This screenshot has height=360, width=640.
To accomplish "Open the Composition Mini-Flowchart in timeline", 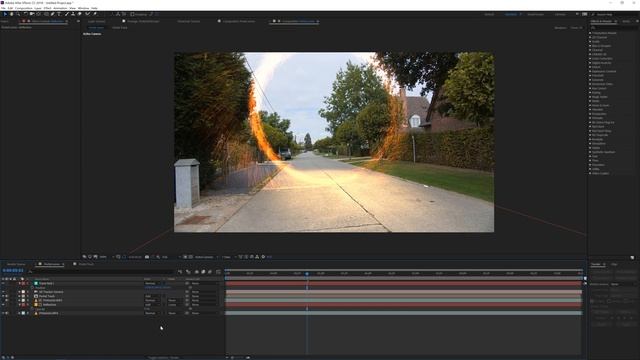I will click(x=180, y=271).
